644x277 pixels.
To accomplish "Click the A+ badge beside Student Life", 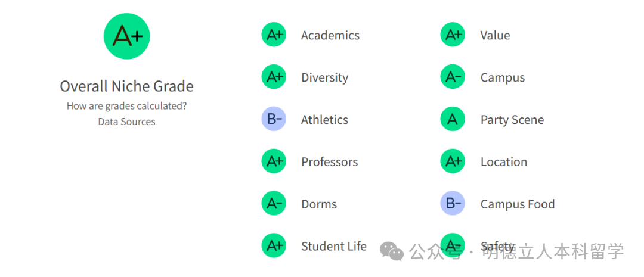I will point(274,246).
